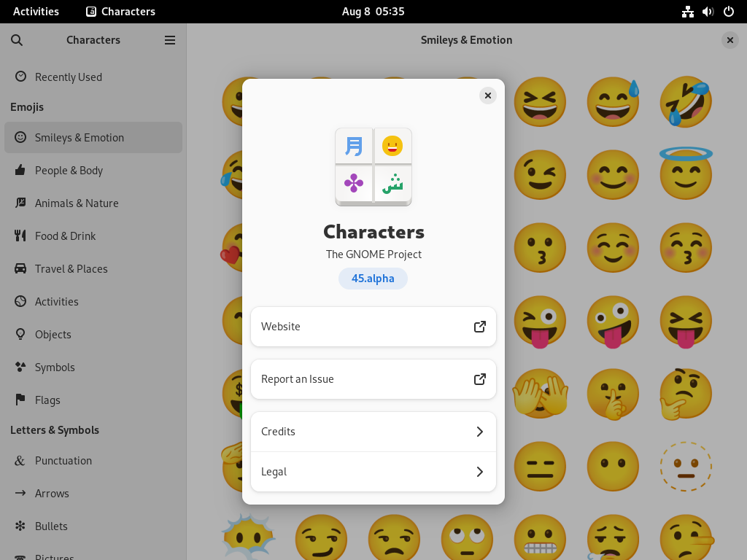Click the volume speaker icon
747x560 pixels.
(x=708, y=12)
